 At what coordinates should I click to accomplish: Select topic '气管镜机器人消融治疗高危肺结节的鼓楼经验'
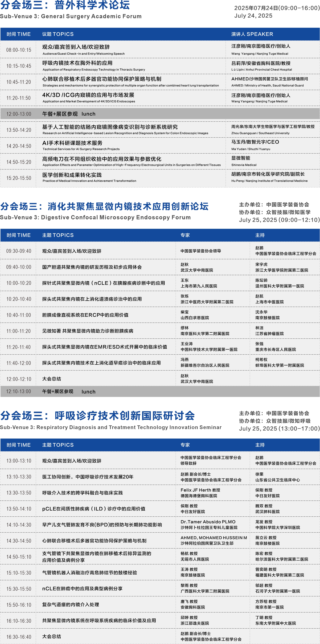(x=89, y=573)
